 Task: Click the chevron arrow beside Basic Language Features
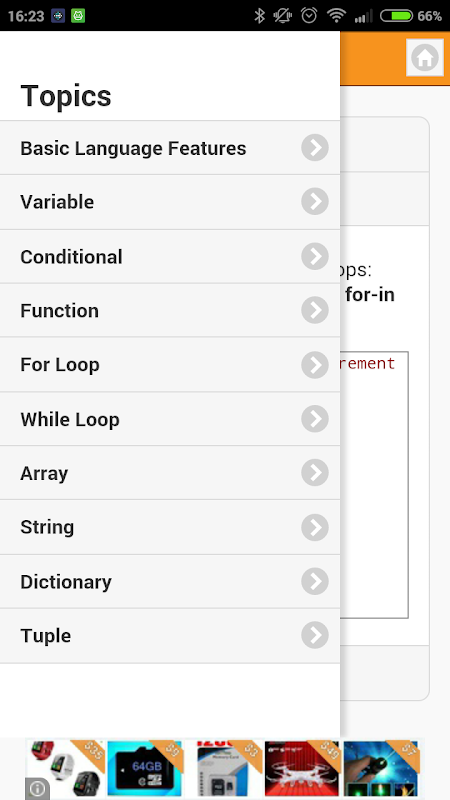tap(315, 147)
